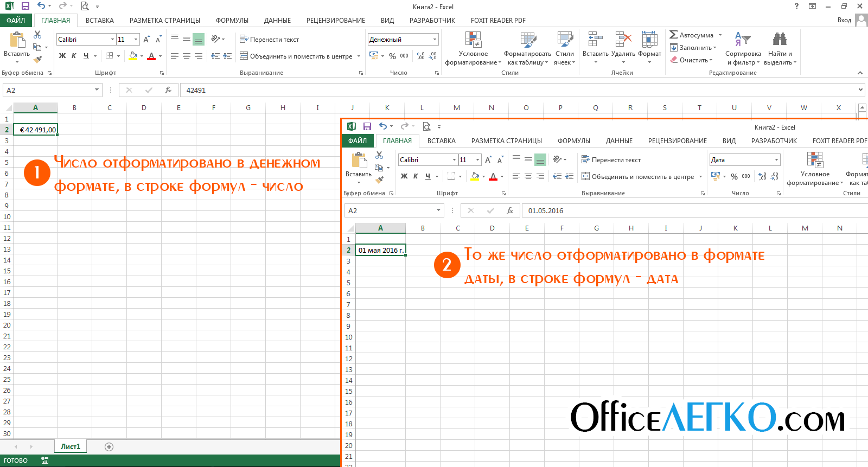
Task: Open Format as Table (Форматировать как таблицу)
Action: (527, 48)
